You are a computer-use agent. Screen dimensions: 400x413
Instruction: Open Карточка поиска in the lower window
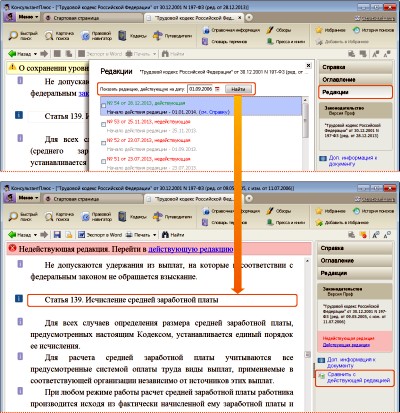60,217
